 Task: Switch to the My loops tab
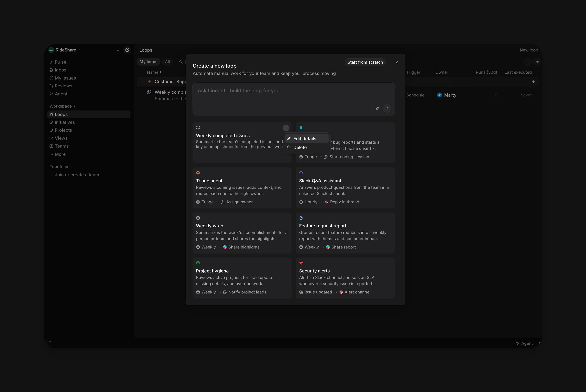click(x=148, y=62)
